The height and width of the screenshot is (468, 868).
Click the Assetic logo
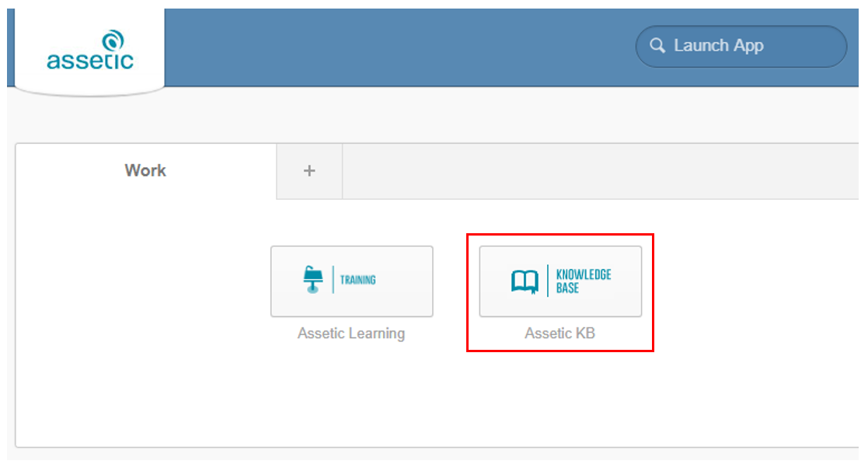(x=90, y=51)
